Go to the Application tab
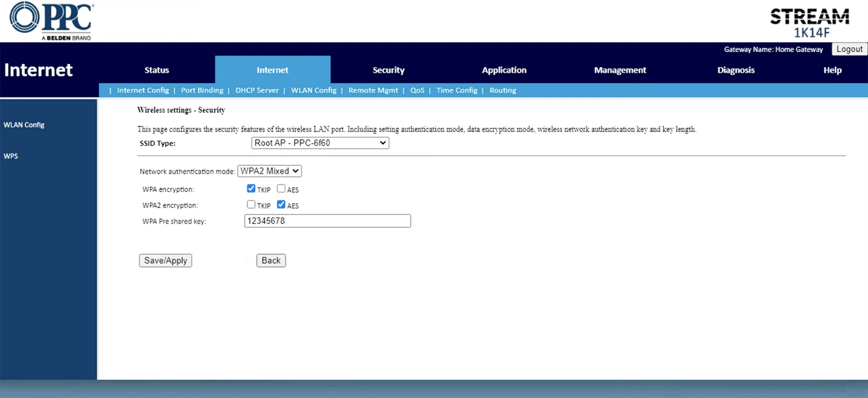This screenshot has height=398, width=868. pyautogui.click(x=504, y=70)
